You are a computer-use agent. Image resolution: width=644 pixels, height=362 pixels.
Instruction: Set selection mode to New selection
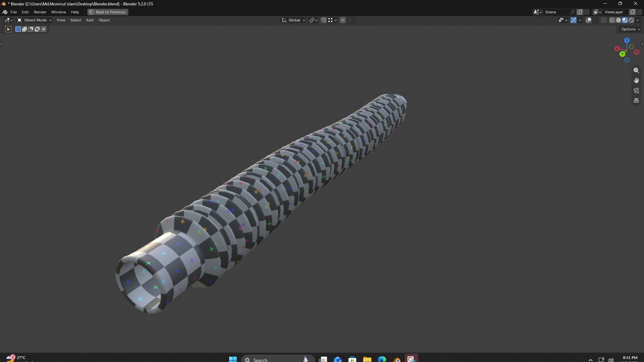[x=18, y=29]
